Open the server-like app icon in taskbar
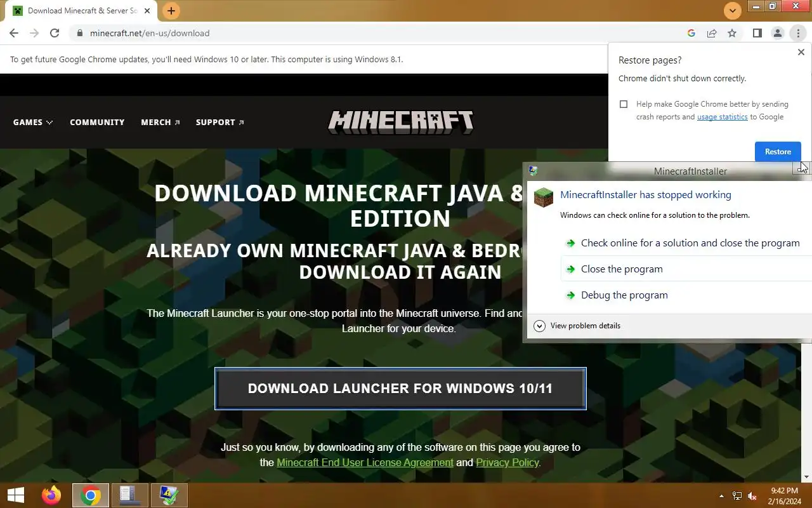 [x=129, y=495]
